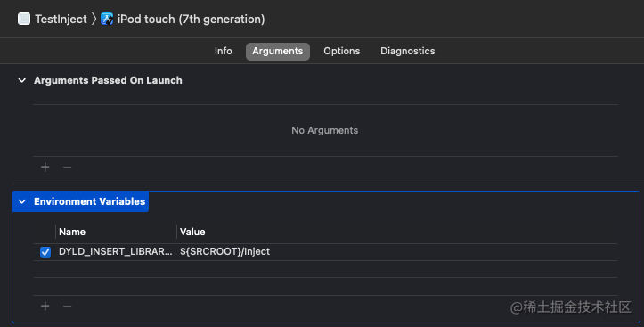Choose iPod touch (7th generation) destination
This screenshot has height=327, width=644.
[191, 19]
